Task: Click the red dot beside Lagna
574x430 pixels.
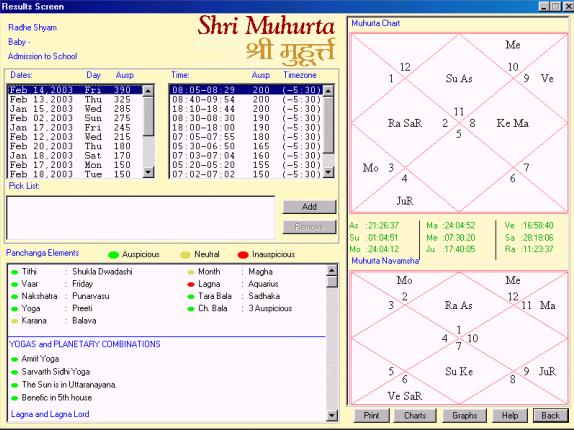Action: [191, 284]
